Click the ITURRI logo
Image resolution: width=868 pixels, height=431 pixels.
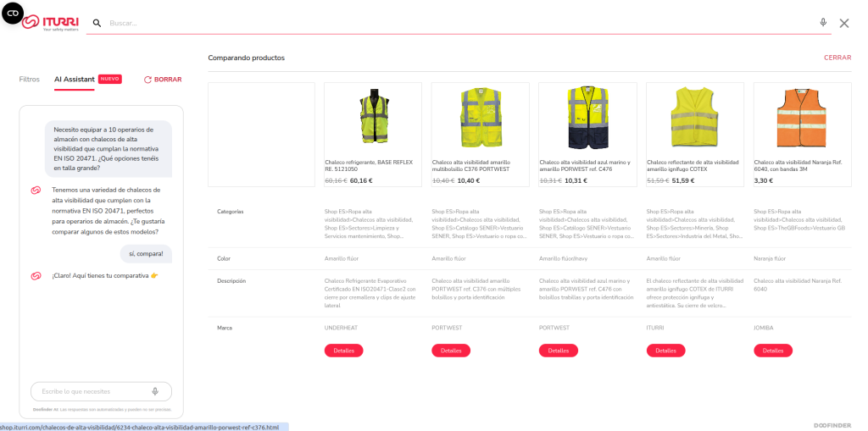coord(50,23)
